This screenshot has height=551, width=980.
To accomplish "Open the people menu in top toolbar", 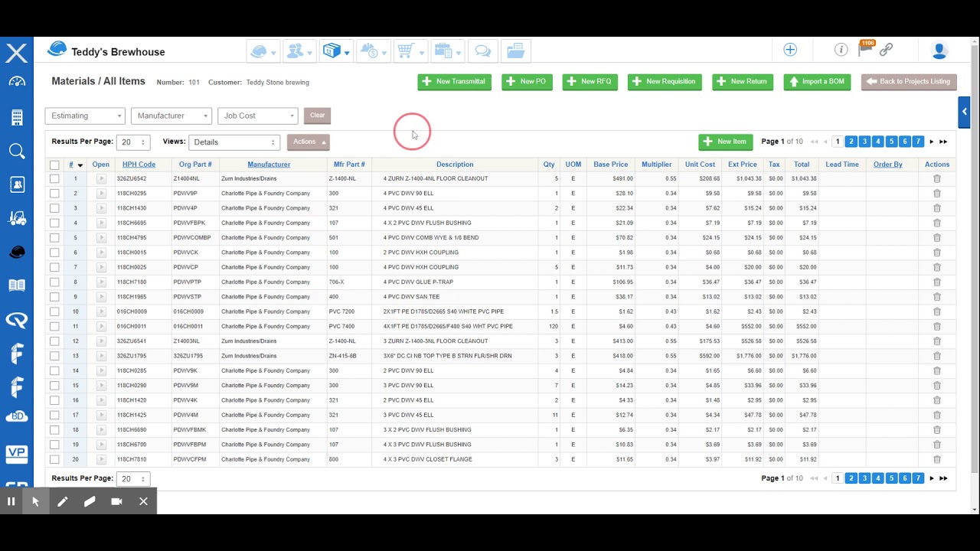I will (299, 51).
